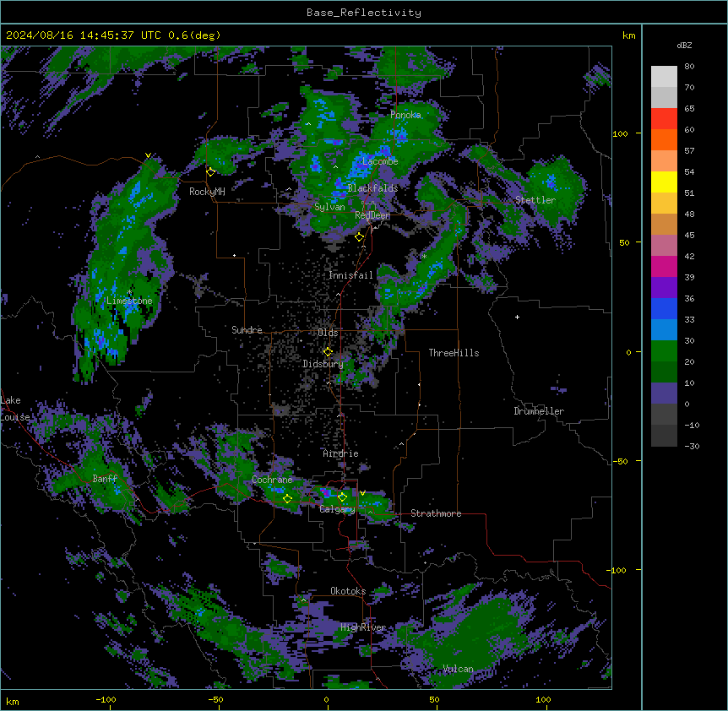Select the orange 60-57 dBZ legend swatch
Screen dimensions: 728x711
pos(664,139)
